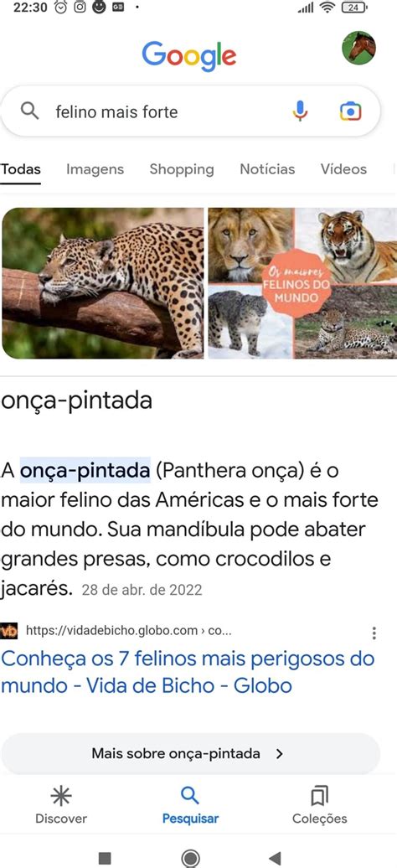The height and width of the screenshot is (868, 397).
Task: Open the Felinos do Mundo collage image
Action: click(x=302, y=283)
